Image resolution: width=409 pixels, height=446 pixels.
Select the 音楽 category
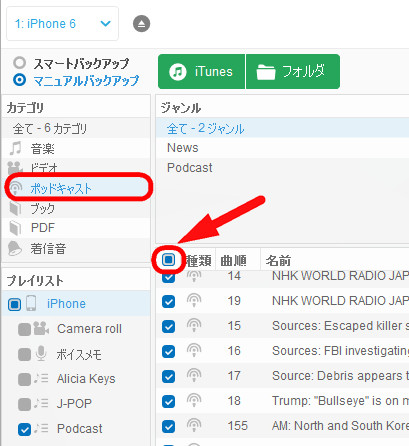point(76,148)
